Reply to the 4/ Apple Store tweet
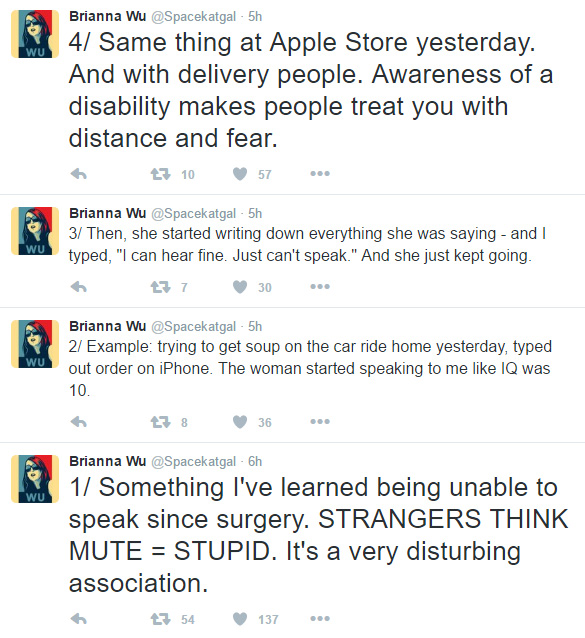585x638 pixels. point(79,174)
